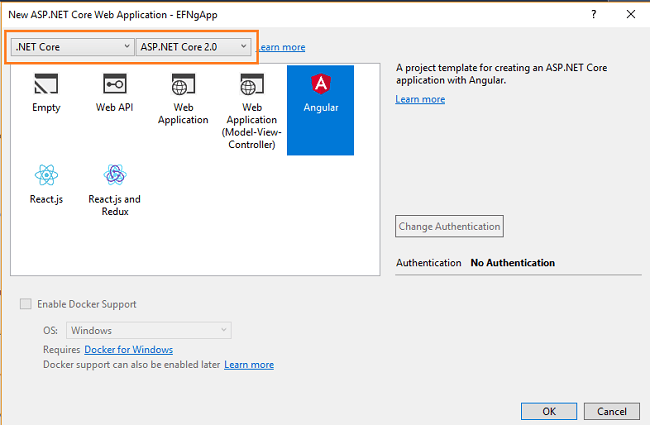Choose the Web API template icon

click(x=114, y=84)
